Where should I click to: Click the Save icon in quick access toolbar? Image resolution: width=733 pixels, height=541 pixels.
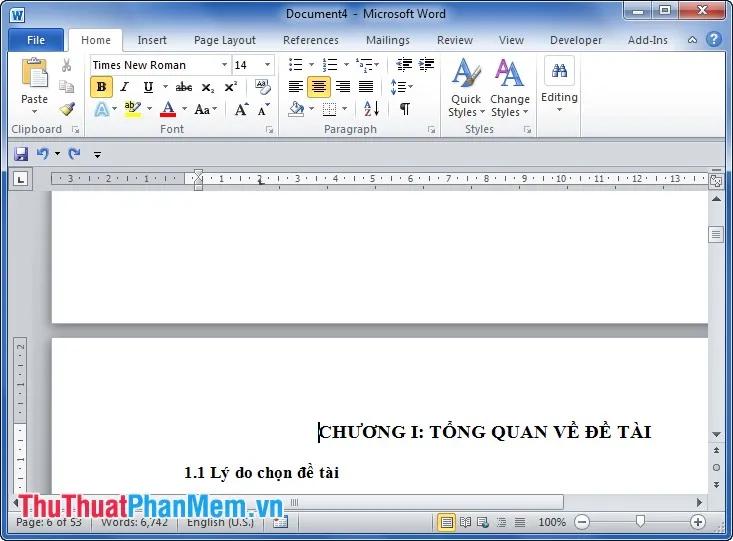click(x=21, y=154)
